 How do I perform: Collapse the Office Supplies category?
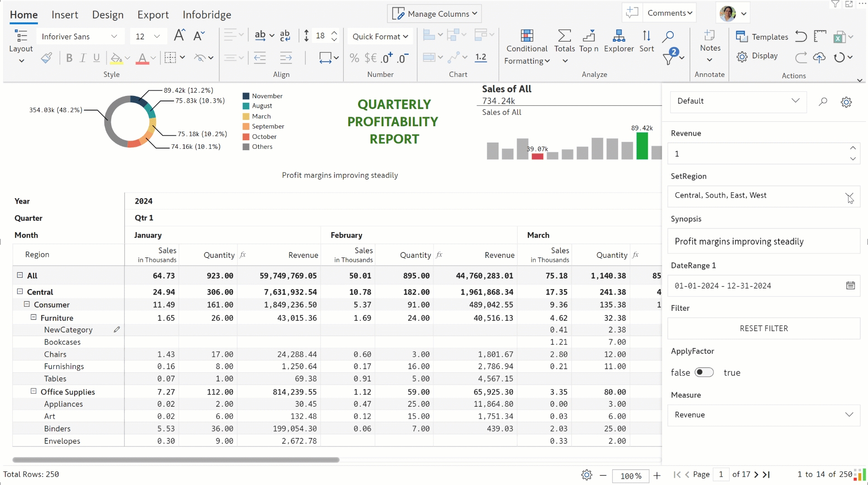coord(33,391)
